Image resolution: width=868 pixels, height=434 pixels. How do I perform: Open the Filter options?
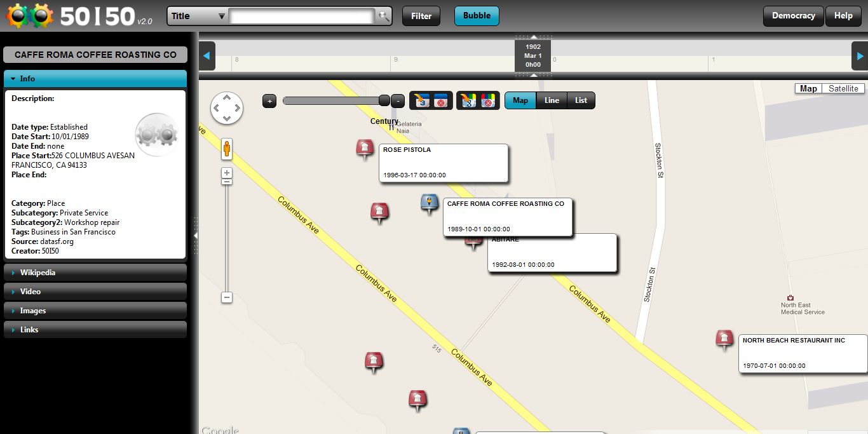tap(421, 16)
